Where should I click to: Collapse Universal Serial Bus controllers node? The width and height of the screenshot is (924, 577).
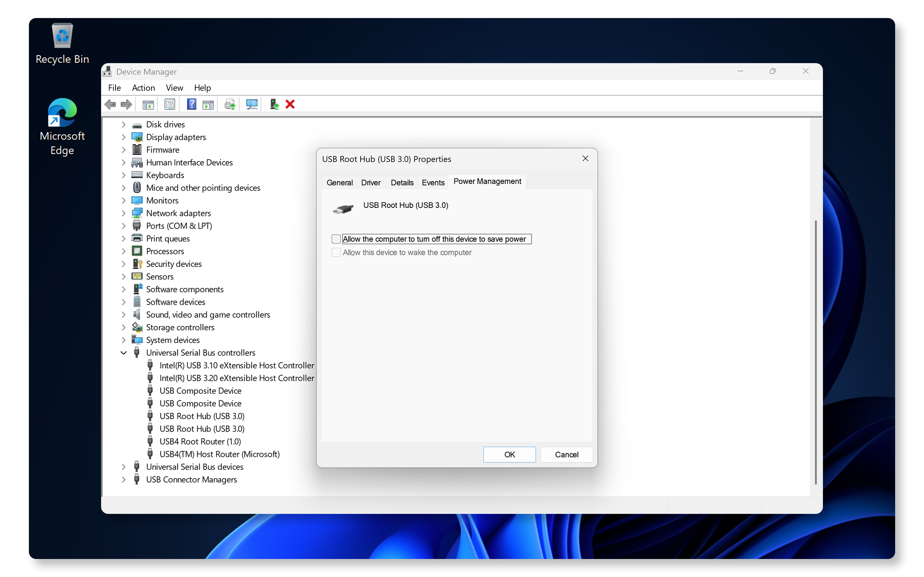click(x=124, y=353)
